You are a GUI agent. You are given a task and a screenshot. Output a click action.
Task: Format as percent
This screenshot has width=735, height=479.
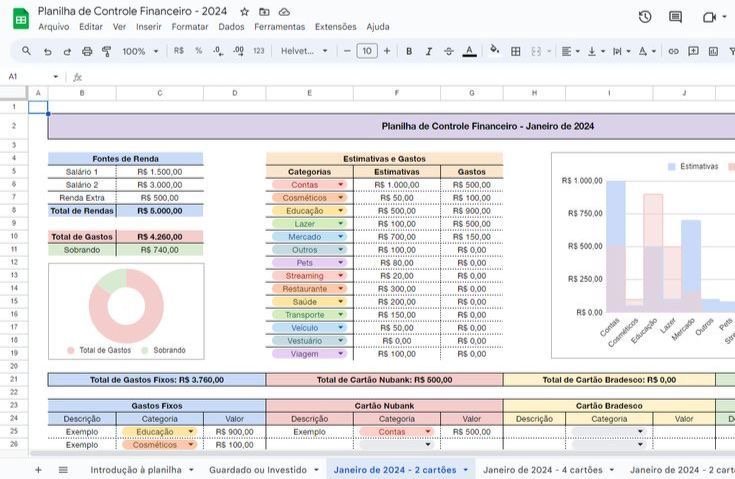point(199,51)
